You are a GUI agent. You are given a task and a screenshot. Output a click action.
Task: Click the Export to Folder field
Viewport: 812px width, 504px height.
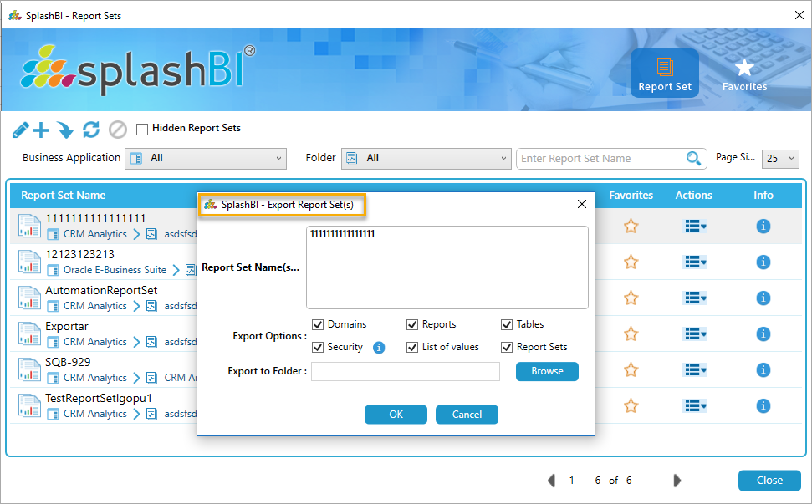click(x=406, y=371)
